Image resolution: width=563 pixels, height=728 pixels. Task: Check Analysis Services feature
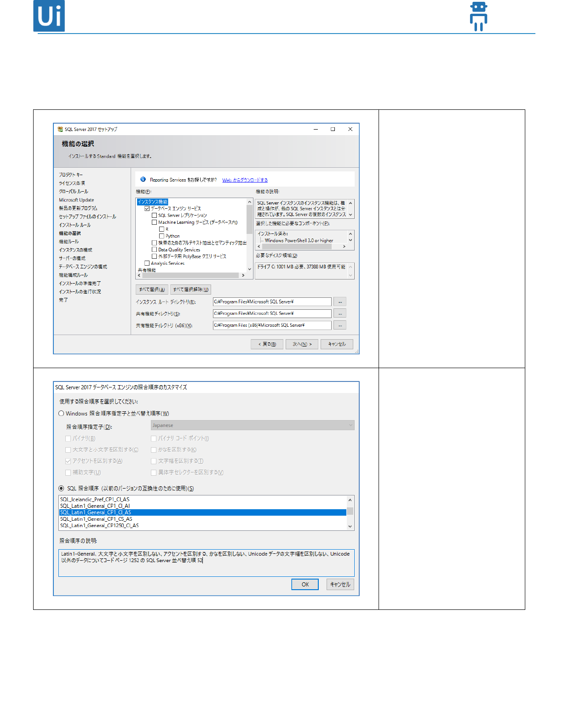click(147, 263)
